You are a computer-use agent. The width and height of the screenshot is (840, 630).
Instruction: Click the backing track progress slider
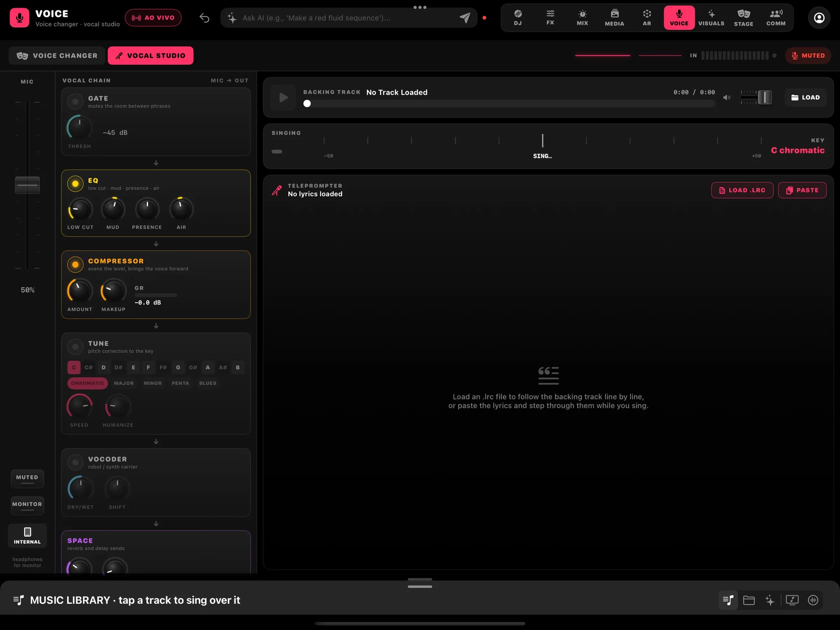(509, 103)
